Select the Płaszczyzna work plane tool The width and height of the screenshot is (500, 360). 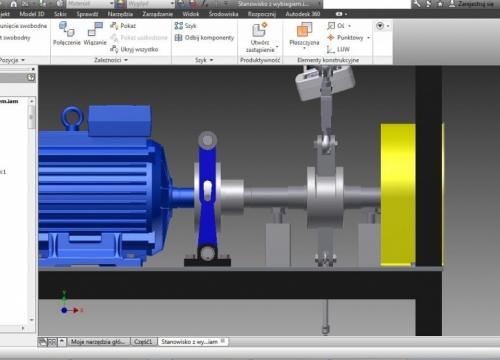coord(304,33)
